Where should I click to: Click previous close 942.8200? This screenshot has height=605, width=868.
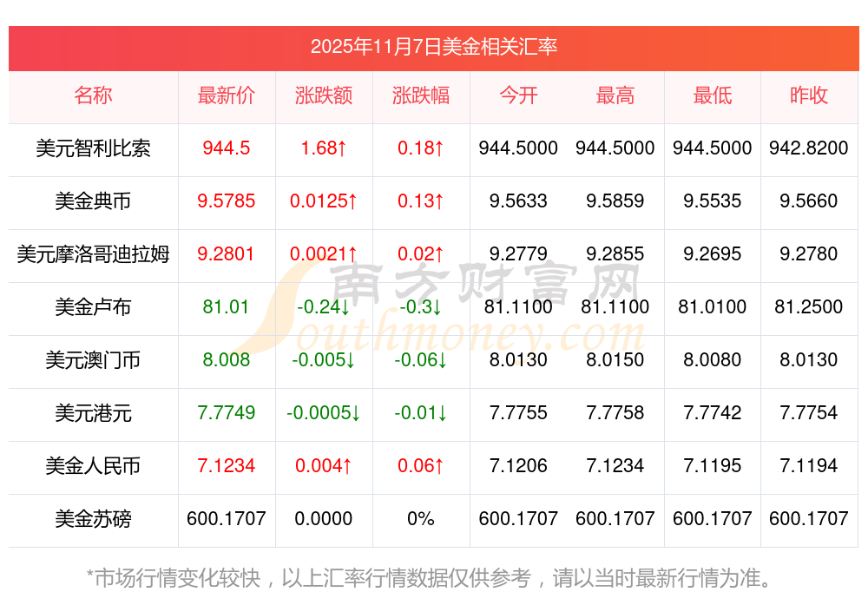809,148
